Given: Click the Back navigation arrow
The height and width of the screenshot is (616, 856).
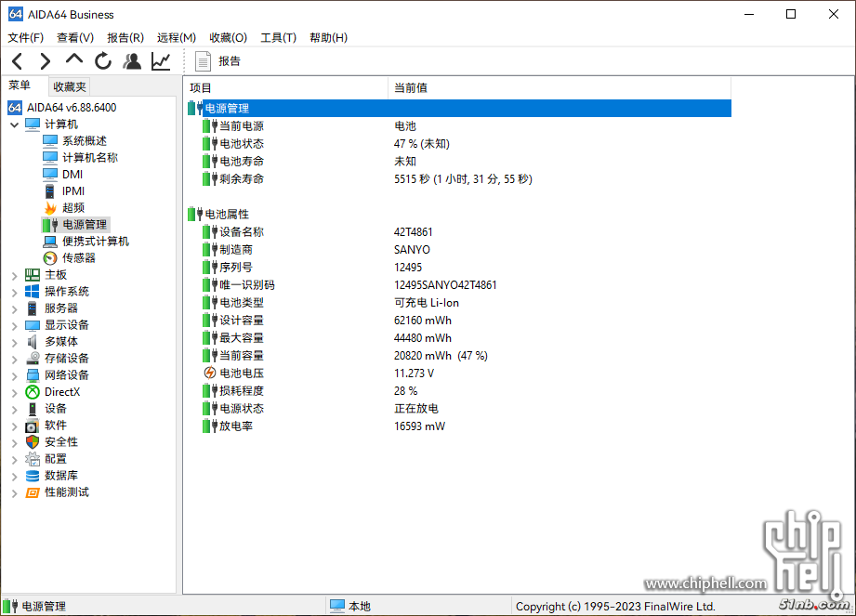Looking at the screenshot, I should 17,61.
